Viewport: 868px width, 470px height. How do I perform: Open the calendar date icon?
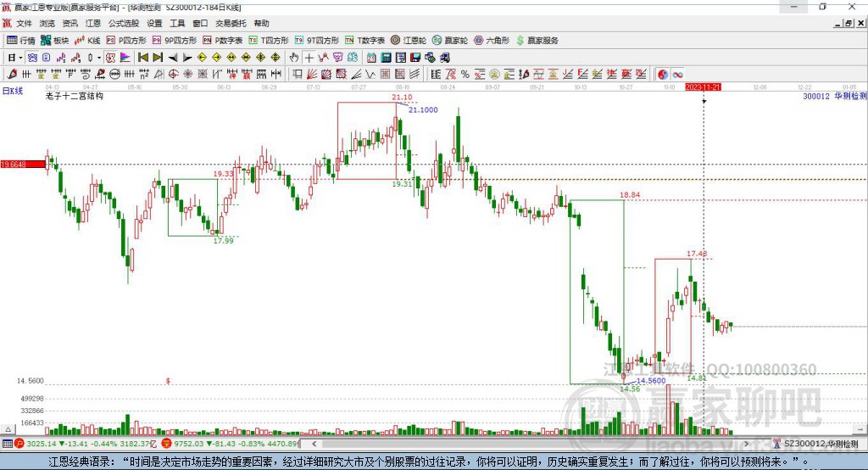click(371, 58)
